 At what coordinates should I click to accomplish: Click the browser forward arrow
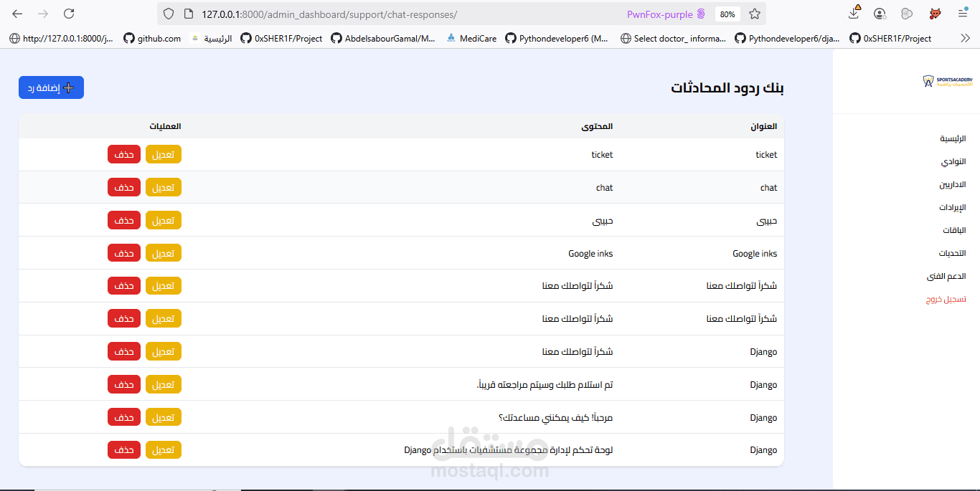click(43, 14)
